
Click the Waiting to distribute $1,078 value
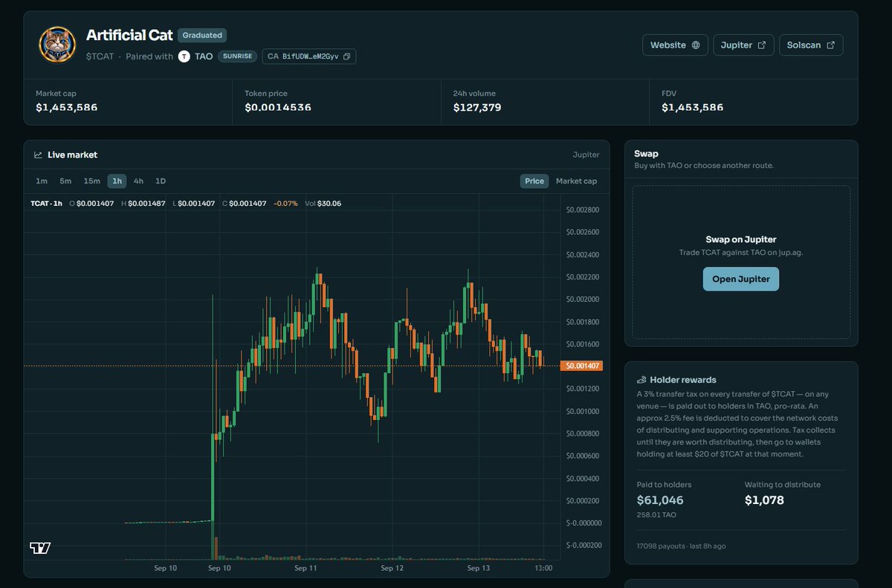[764, 500]
